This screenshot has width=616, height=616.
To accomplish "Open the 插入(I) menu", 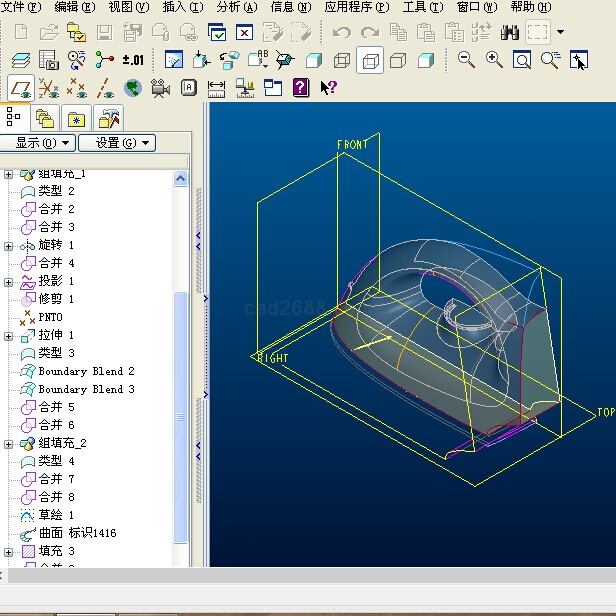I will pyautogui.click(x=182, y=7).
